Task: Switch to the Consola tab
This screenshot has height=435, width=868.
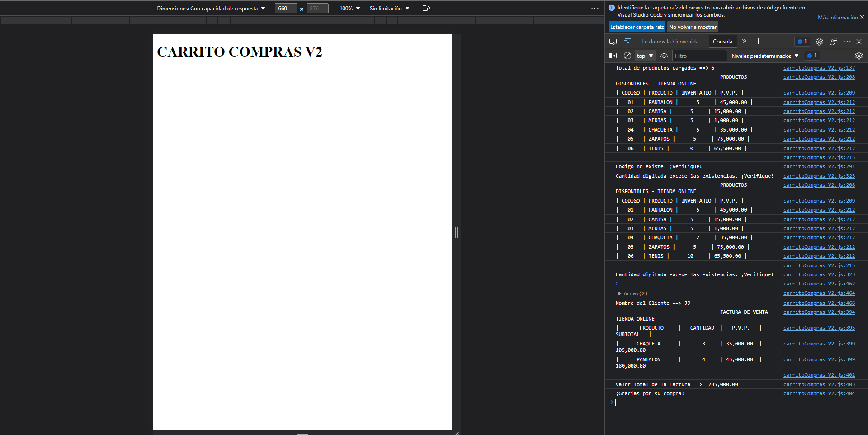Action: [722, 41]
